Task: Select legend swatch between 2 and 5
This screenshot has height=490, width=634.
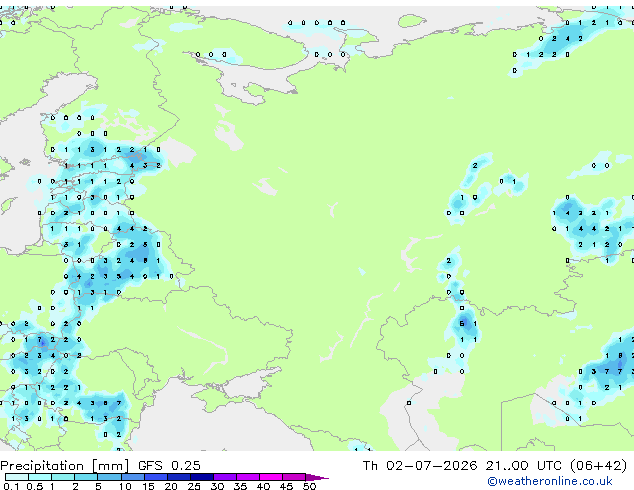Action: click(86, 477)
